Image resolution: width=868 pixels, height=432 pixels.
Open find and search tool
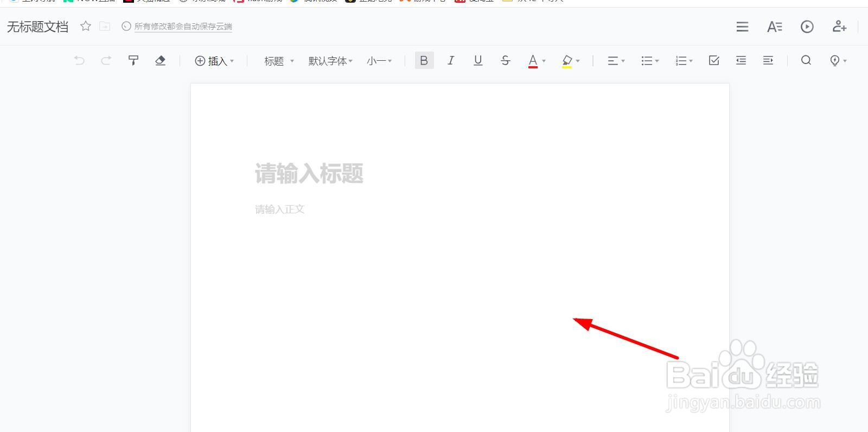[x=806, y=60]
